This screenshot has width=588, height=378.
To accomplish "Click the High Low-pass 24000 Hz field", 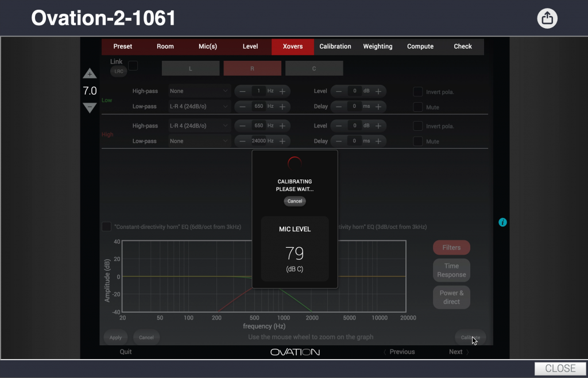I will (x=258, y=141).
